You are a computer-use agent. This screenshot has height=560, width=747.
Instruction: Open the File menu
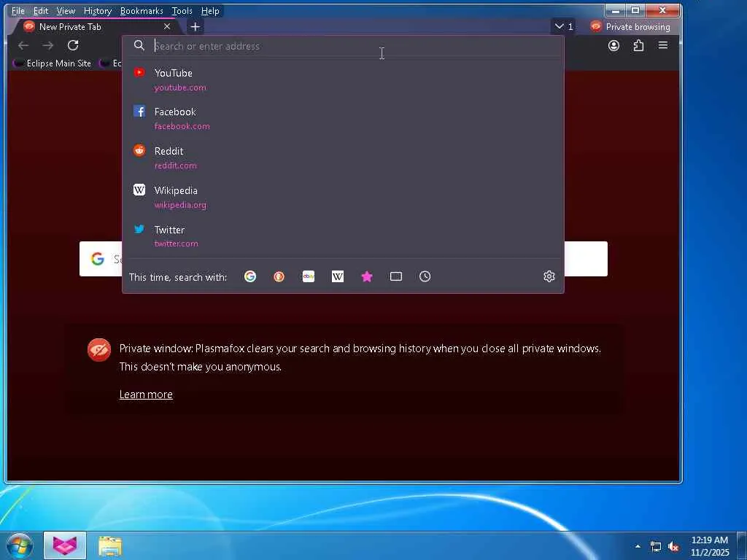[x=18, y=10]
